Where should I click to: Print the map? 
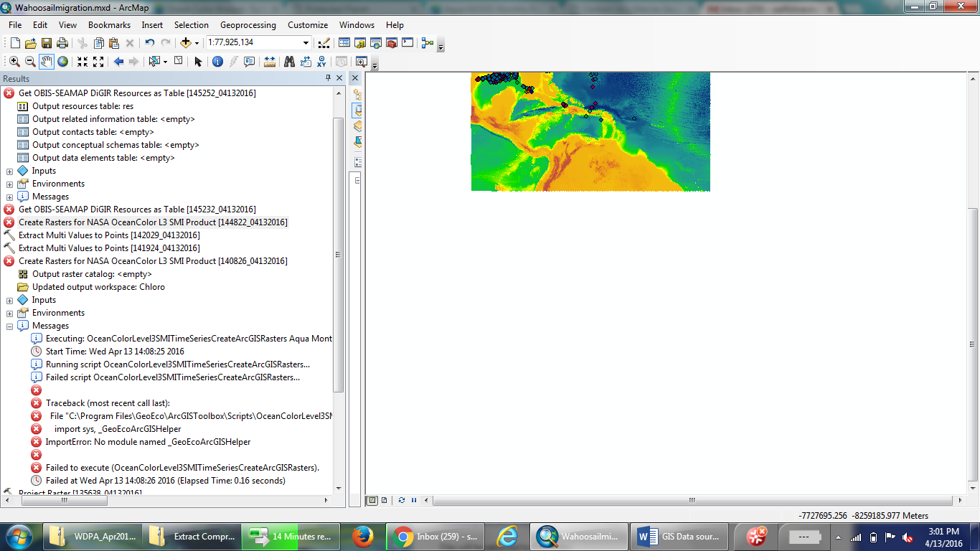pyautogui.click(x=62, y=43)
